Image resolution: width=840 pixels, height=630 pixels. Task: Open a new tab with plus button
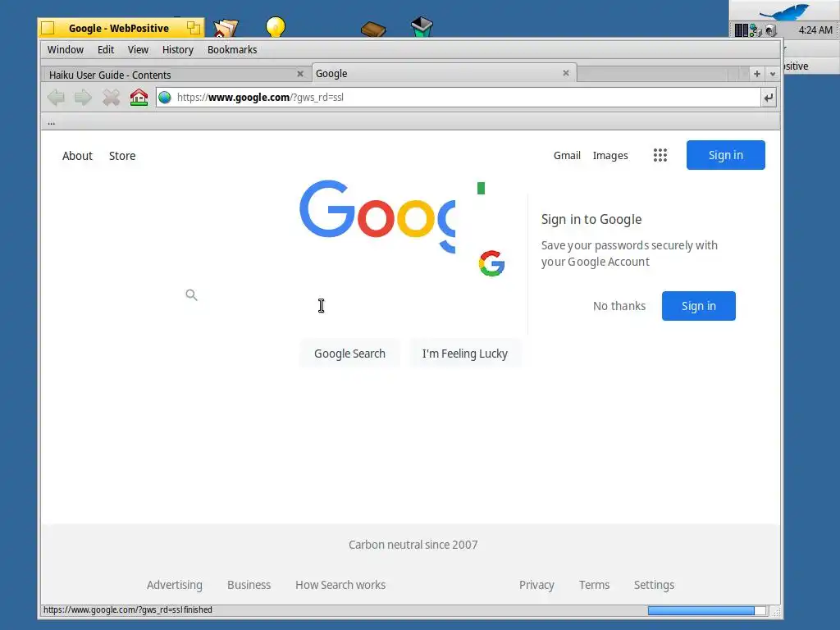(757, 74)
